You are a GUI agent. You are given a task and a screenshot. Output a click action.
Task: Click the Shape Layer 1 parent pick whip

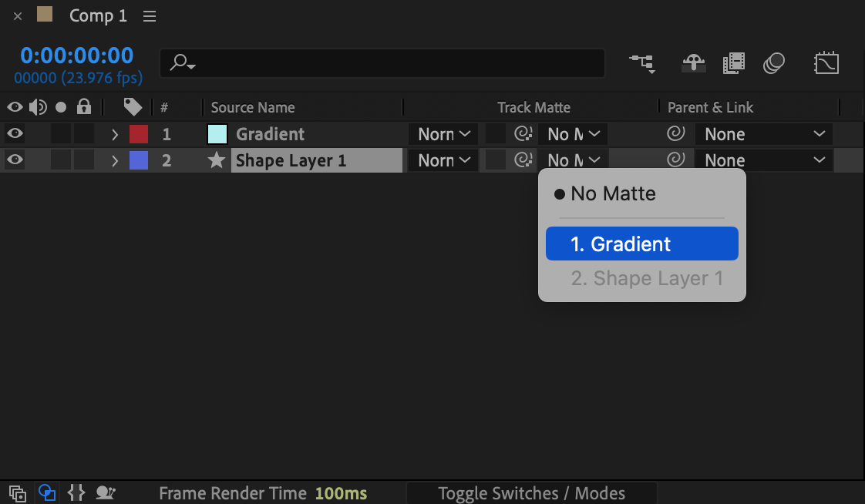pos(675,160)
